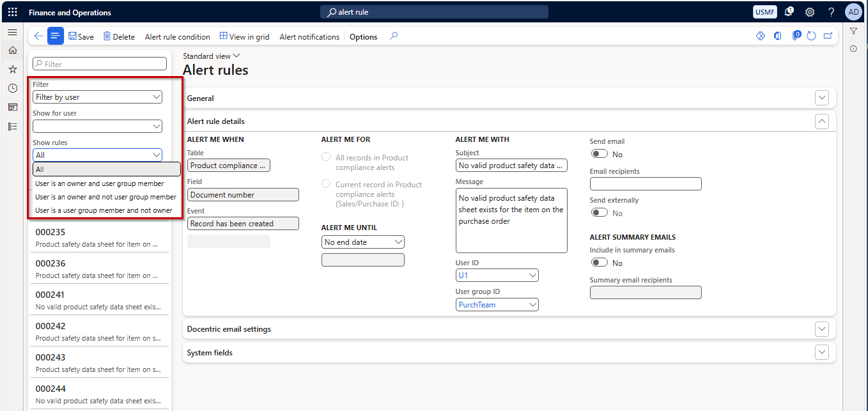This screenshot has height=411, width=868.
Task: Select alert rule 000243
Action: coord(100,363)
